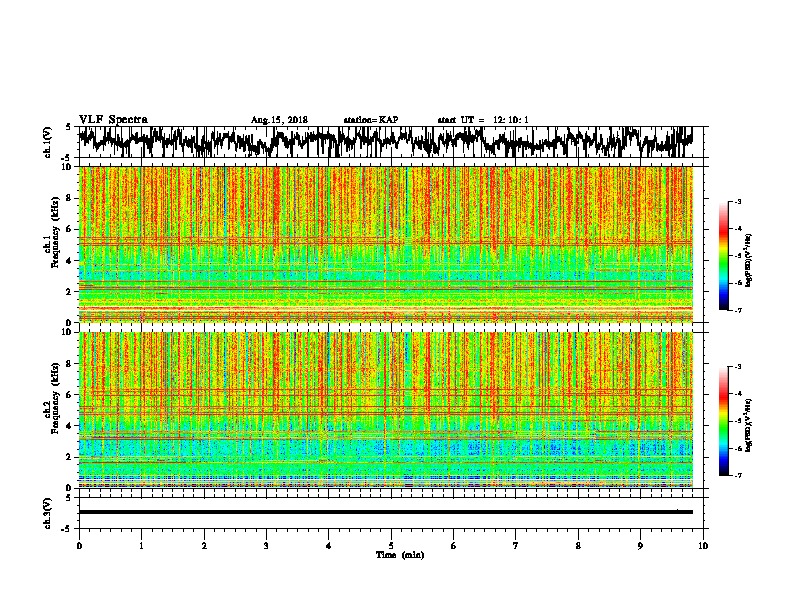The width and height of the screenshot is (792, 612).
Task: Click the ch.3 flat voltage line
Action: click(385, 512)
